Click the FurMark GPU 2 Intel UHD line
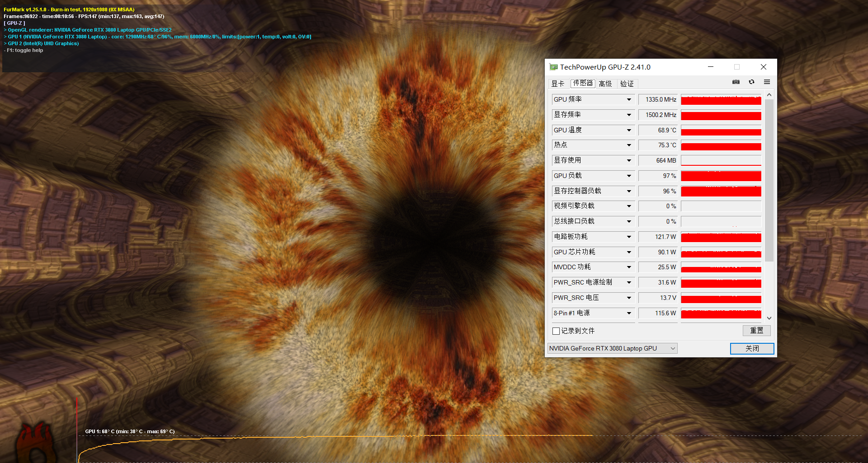This screenshot has width=868, height=463. click(41, 43)
